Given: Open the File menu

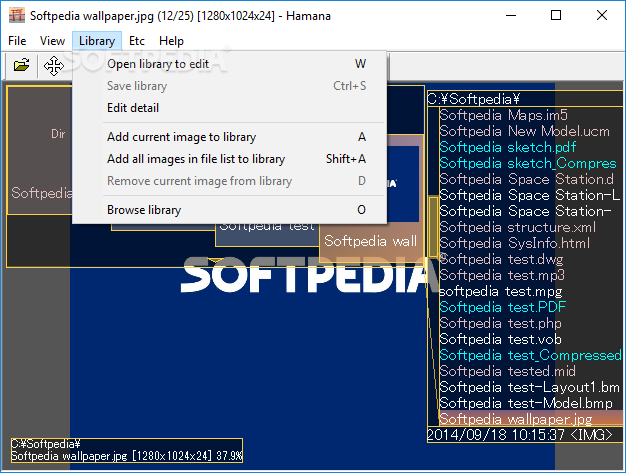Looking at the screenshot, I should [17, 41].
